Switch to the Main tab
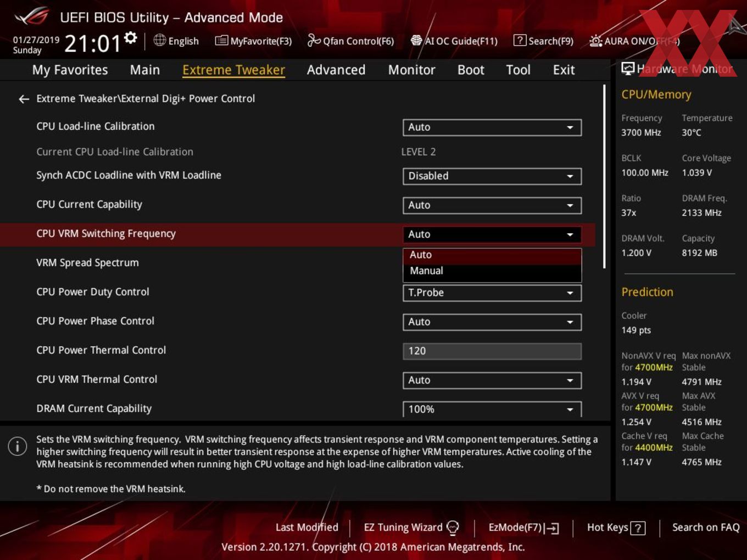747x560 pixels. [145, 70]
